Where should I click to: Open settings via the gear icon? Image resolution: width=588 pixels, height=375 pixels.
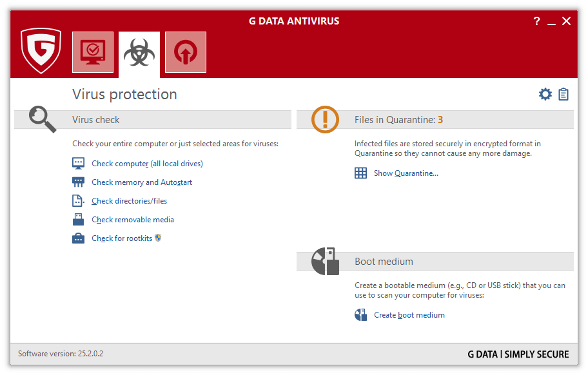(x=545, y=94)
